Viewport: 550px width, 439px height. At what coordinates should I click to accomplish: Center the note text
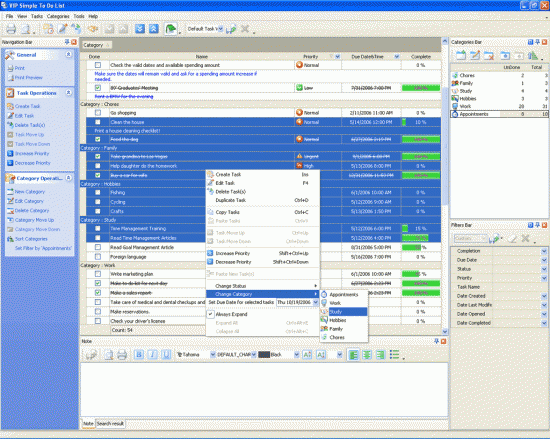(367, 354)
